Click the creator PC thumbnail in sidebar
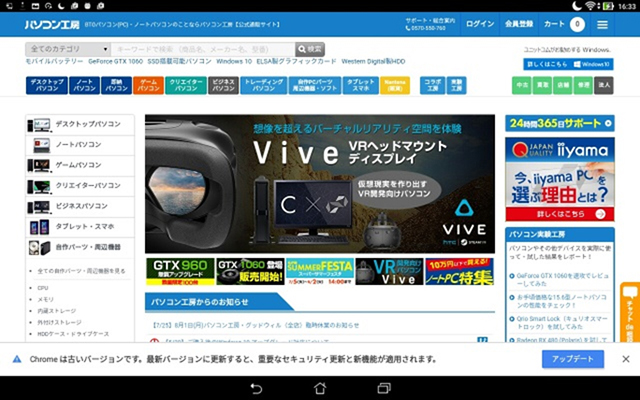 click(x=39, y=186)
